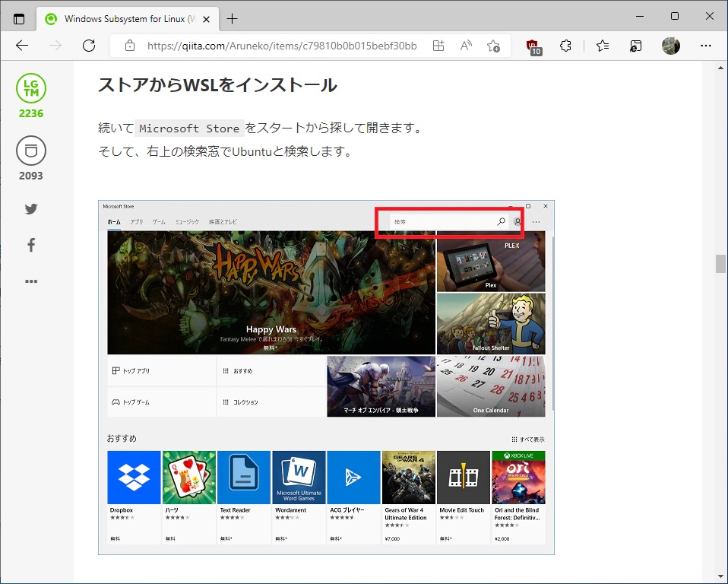The image size is (728, 584).
Task: Click the scrollbar down arrow
Action: [x=720, y=577]
